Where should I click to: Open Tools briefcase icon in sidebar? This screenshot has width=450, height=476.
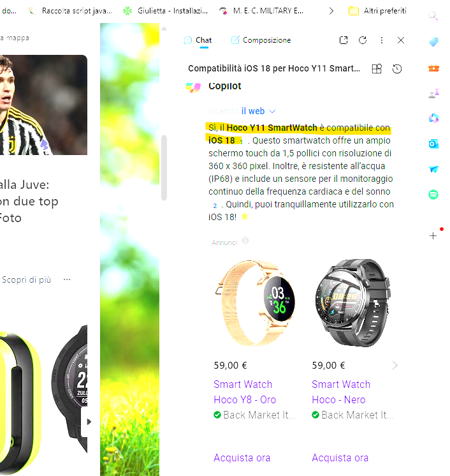point(433,68)
